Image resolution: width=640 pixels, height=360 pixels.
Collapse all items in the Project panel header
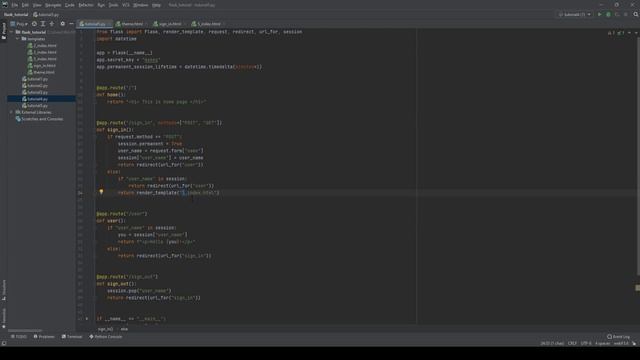click(x=52, y=24)
